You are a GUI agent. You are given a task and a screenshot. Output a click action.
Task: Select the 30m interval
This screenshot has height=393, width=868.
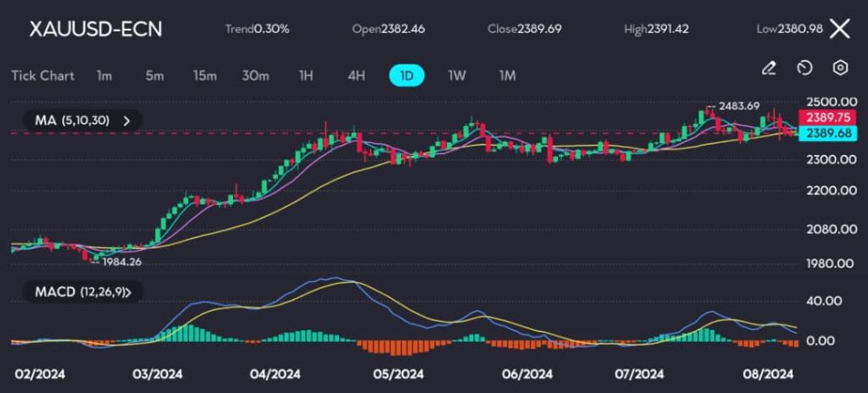[255, 75]
